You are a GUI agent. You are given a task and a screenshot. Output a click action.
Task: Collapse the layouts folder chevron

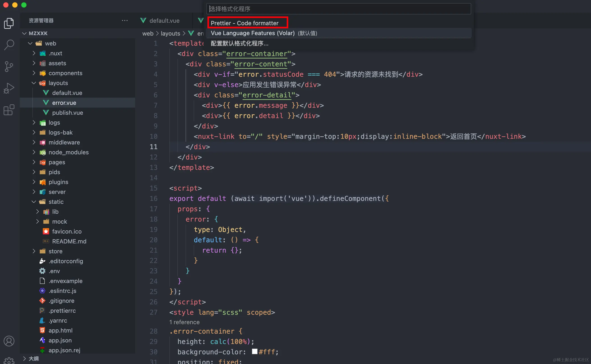click(x=34, y=83)
